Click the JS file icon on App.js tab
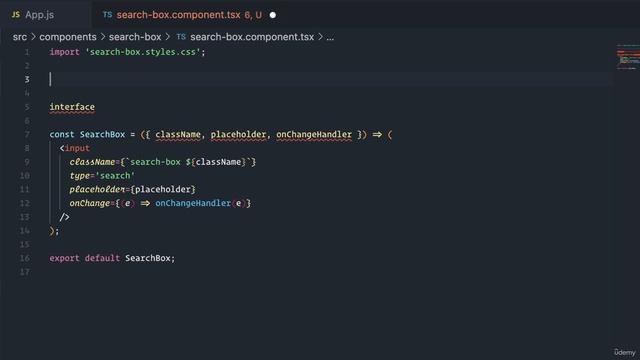The height and width of the screenshot is (360, 640). [16, 15]
